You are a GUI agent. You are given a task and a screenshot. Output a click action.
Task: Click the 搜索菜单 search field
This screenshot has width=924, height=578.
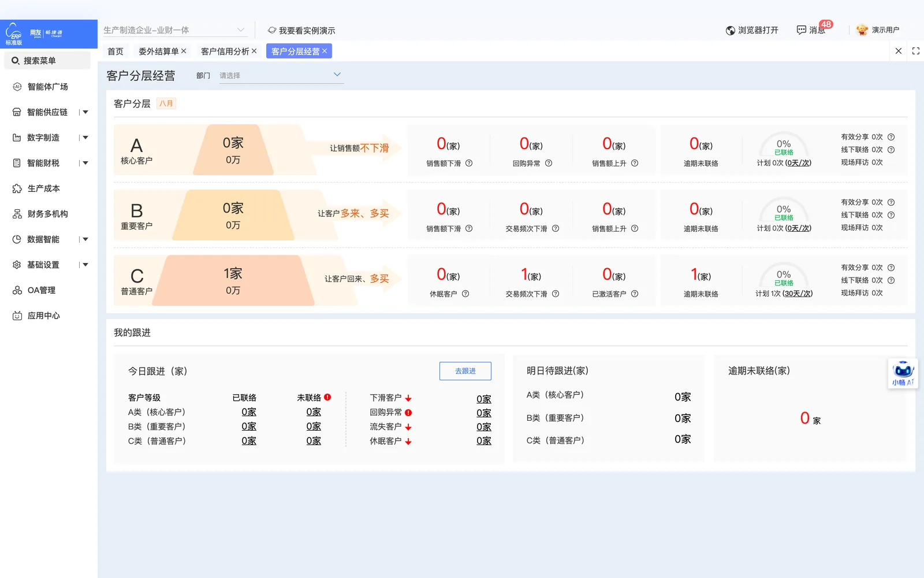[47, 61]
